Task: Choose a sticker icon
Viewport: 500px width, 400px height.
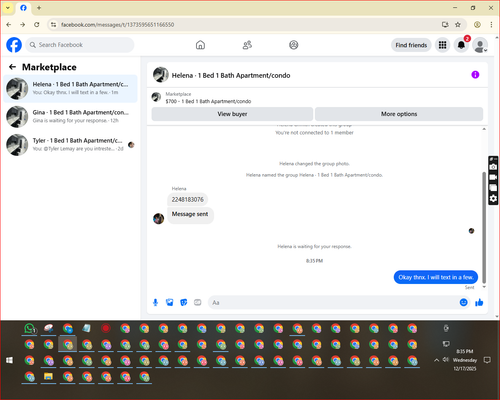Action: pos(184,303)
